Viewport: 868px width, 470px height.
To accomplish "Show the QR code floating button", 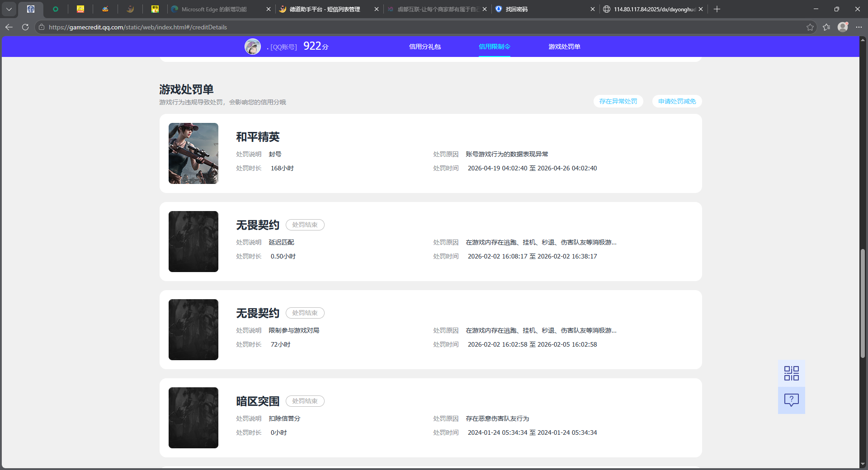I will [791, 373].
